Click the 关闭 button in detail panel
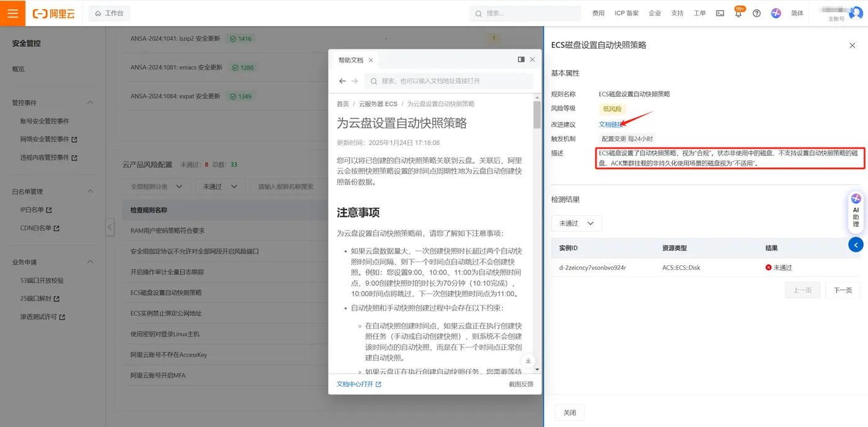The height and width of the screenshot is (427, 868). 570,413
